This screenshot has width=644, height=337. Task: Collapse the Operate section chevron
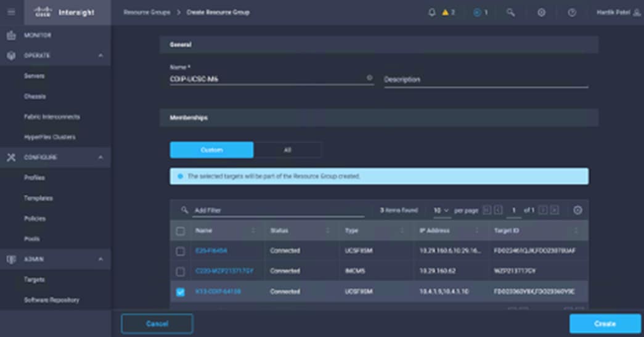click(100, 55)
